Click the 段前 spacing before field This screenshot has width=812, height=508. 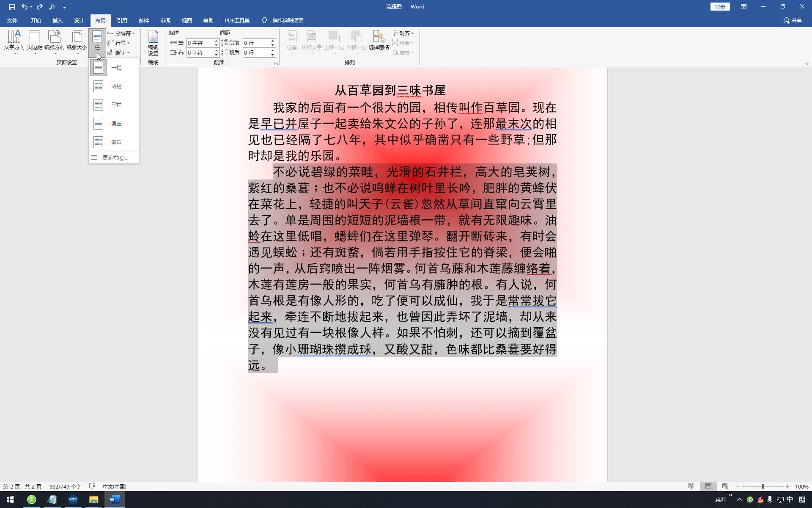point(256,43)
